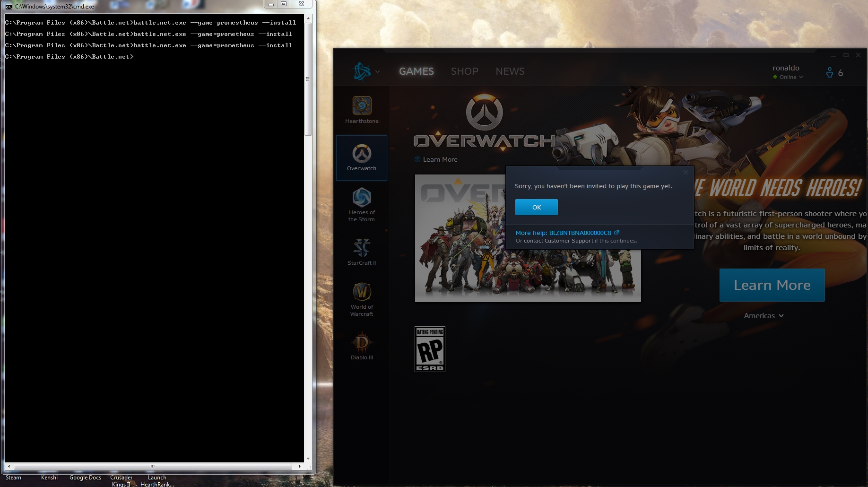
Task: Click the cmd horizontal scrollbar right arrow
Action: (x=300, y=466)
